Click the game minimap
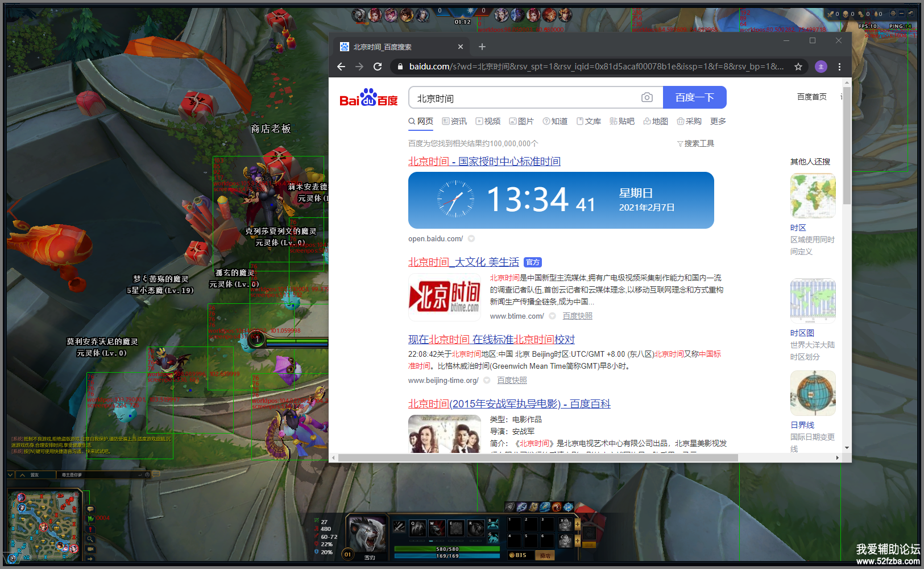This screenshot has height=569, width=924. tap(44, 525)
